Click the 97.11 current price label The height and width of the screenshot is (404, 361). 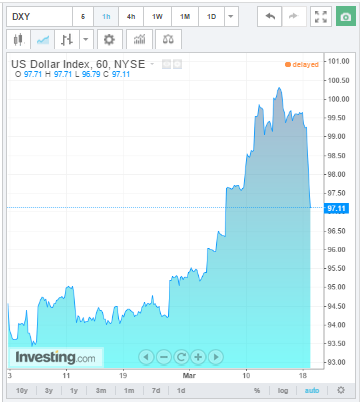click(x=336, y=208)
